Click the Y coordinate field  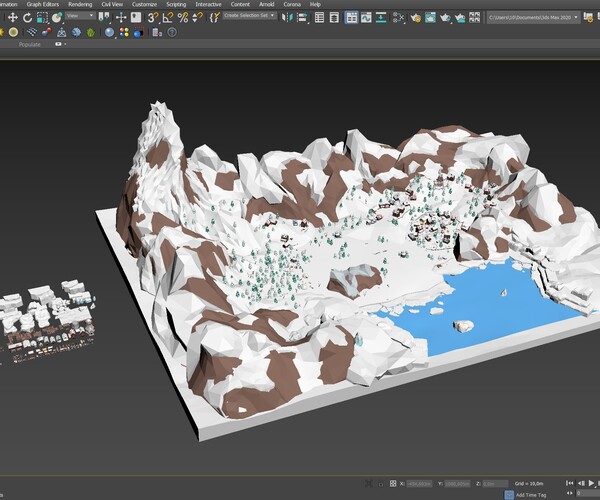(457, 484)
